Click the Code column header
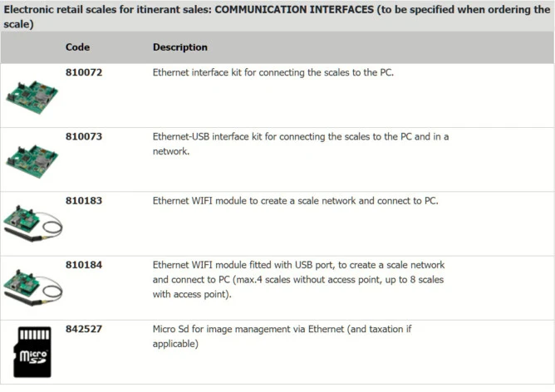 pos(77,47)
